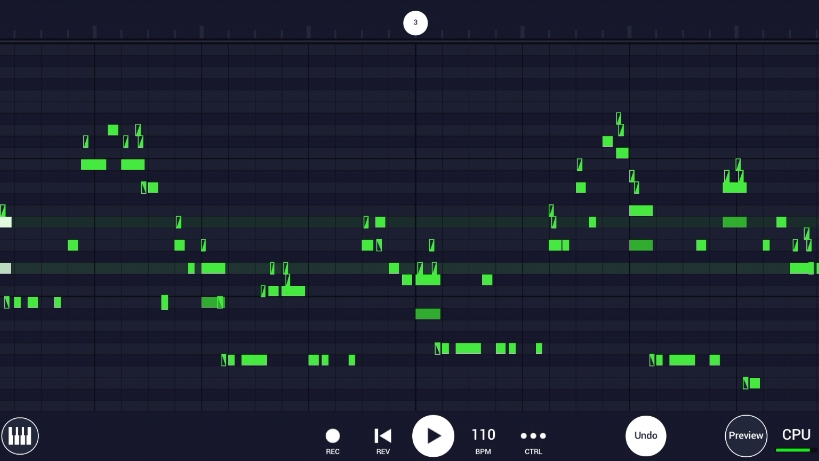Select the bar 3 playhead marker
The image size is (819, 461).
click(415, 23)
